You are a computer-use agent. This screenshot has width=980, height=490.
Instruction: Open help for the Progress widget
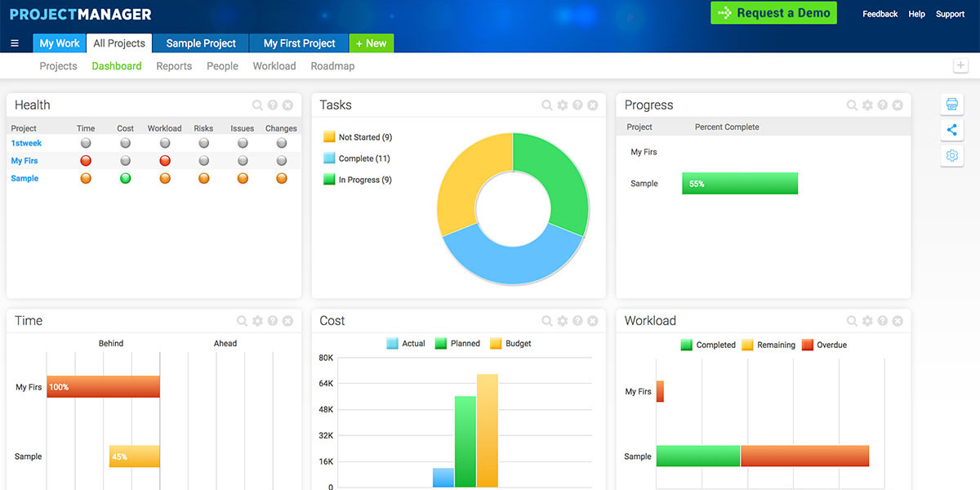[883, 105]
